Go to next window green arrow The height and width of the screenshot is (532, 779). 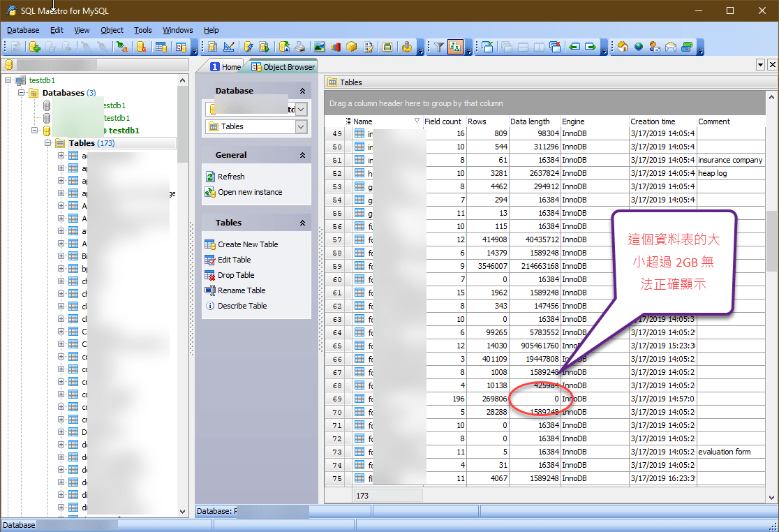tap(591, 47)
